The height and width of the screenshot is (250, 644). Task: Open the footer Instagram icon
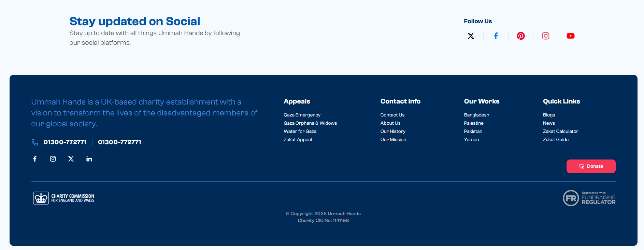53,159
